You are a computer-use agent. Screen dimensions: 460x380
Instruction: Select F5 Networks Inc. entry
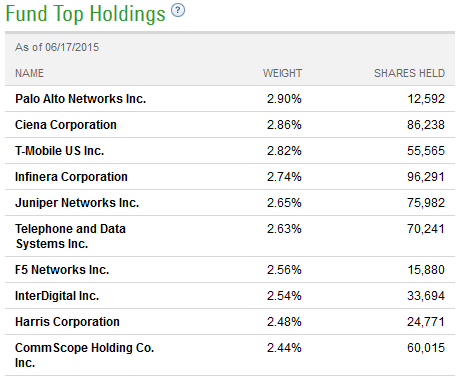pyautogui.click(x=62, y=270)
